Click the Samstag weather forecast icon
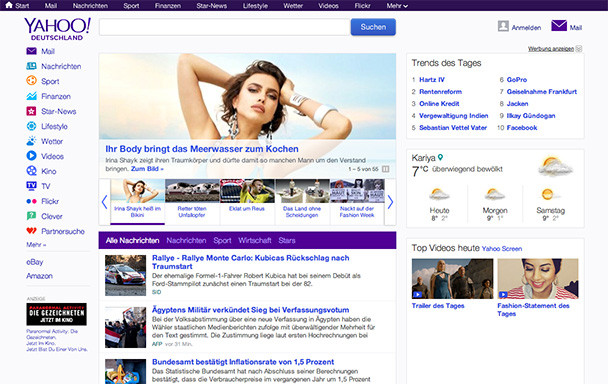 coord(549,194)
